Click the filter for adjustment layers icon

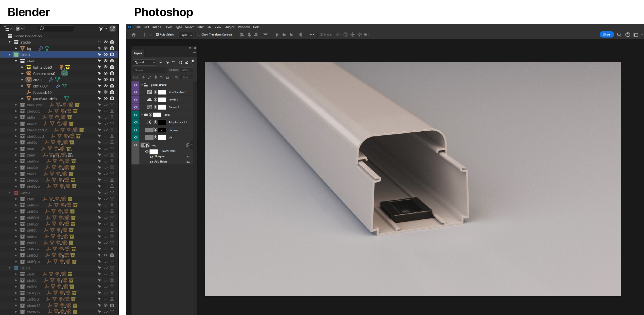[x=167, y=62]
